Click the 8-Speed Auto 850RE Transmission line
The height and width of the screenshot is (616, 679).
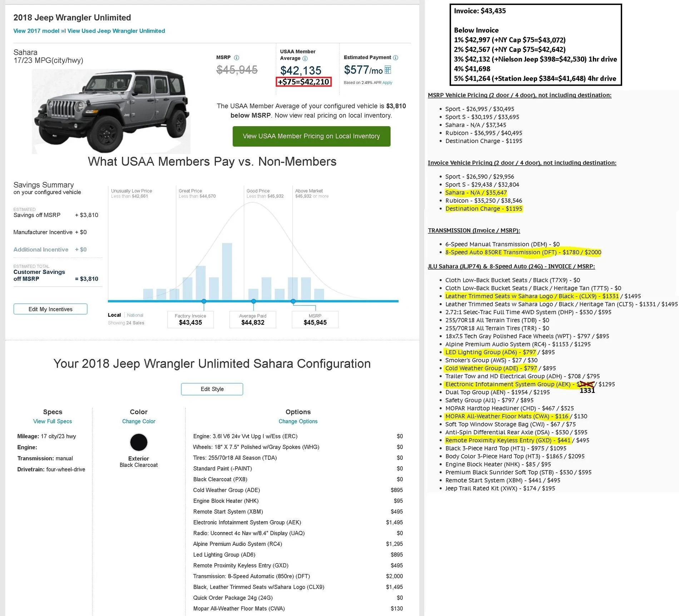coord(523,252)
